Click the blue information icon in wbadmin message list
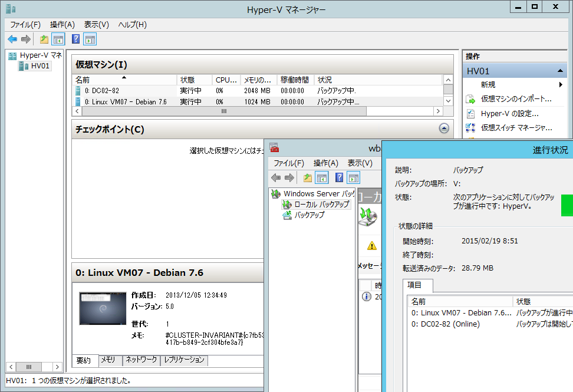Viewport: 573px width, 392px height. click(x=367, y=297)
